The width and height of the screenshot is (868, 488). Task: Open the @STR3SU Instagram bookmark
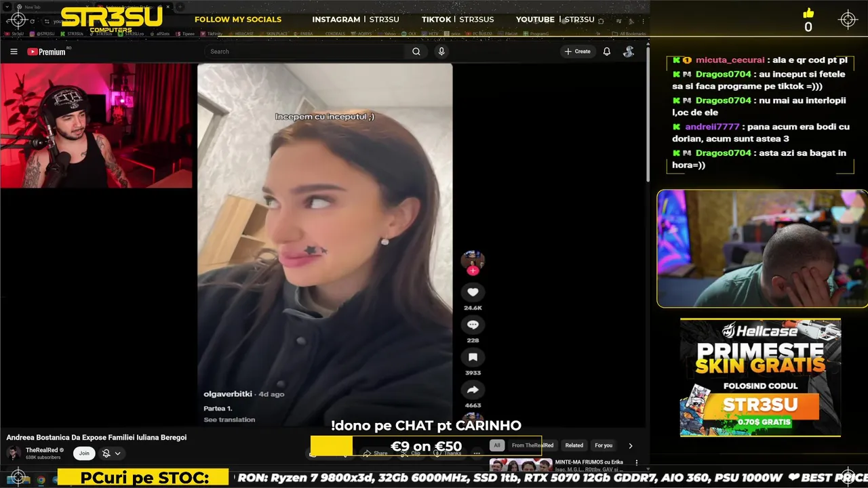tap(42, 33)
